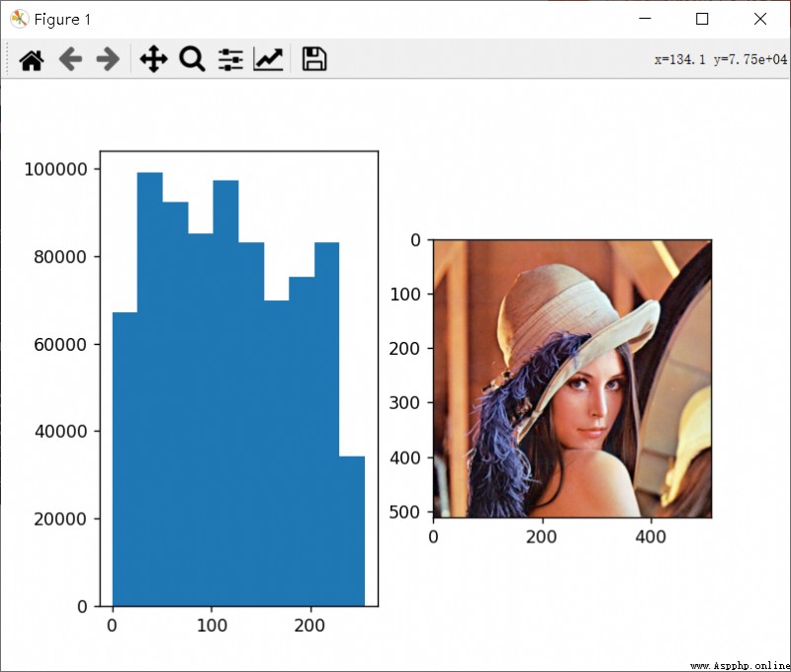Viewport: 791px width, 672px height.
Task: Click the '60000' y-axis label
Action: coord(60,345)
